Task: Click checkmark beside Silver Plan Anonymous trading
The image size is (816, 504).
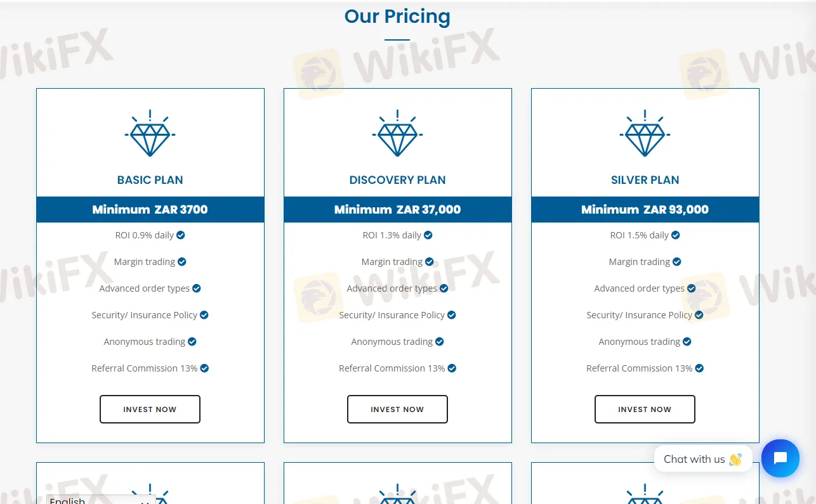Action: 687,342
